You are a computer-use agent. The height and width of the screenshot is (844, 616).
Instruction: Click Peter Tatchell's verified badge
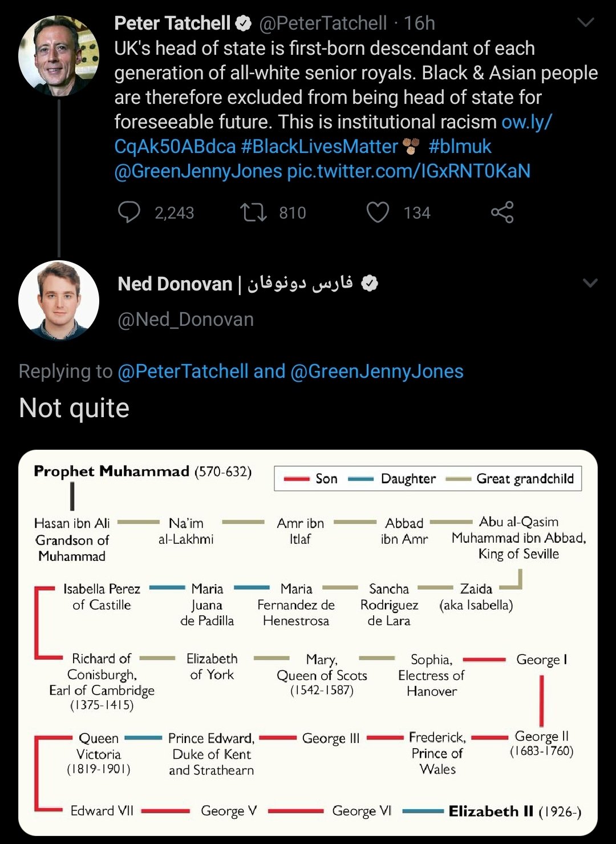pos(244,23)
